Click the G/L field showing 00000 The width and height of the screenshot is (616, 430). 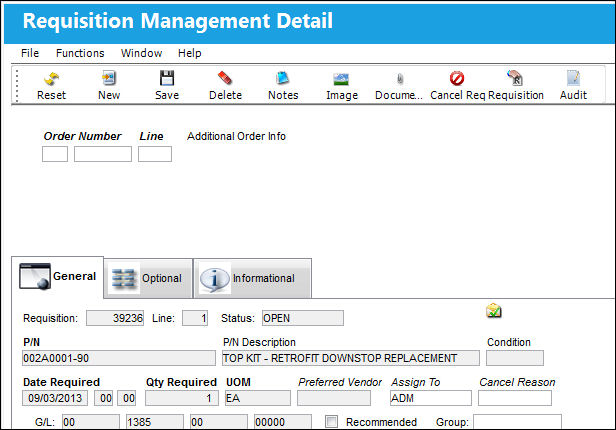[x=283, y=422]
